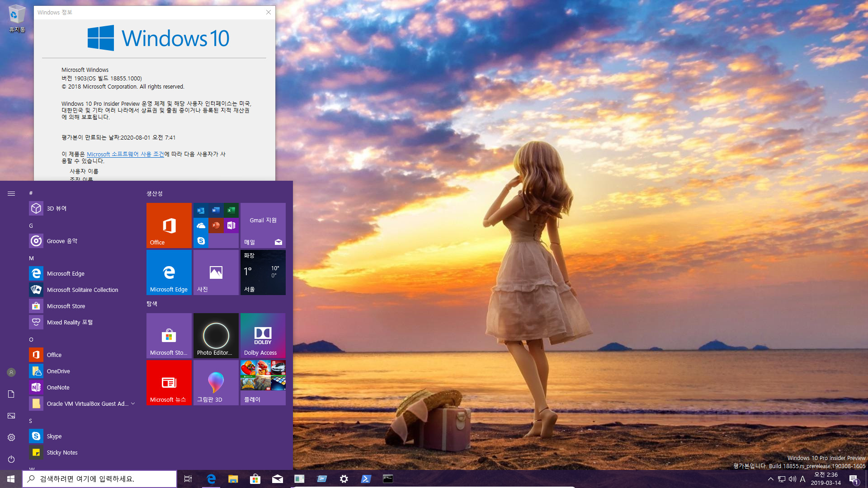Screen dimensions: 868x488
Task: Open Task View on the taskbar
Action: pos(188,479)
